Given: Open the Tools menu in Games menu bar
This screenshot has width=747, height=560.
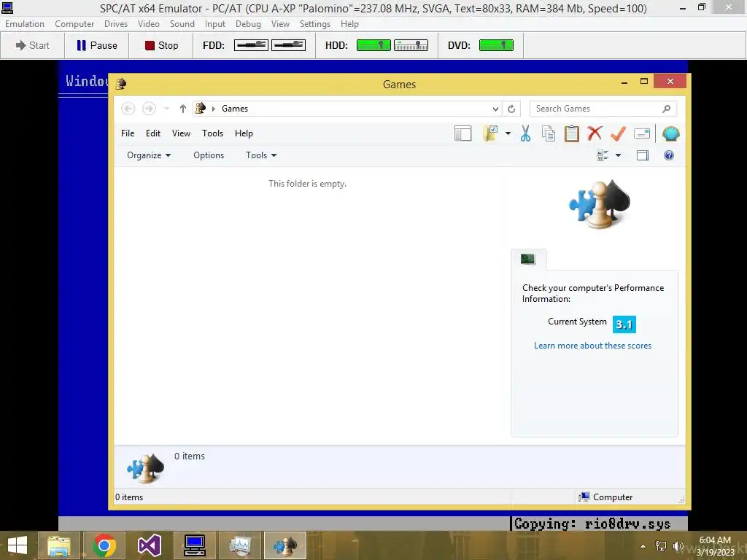Looking at the screenshot, I should [212, 133].
